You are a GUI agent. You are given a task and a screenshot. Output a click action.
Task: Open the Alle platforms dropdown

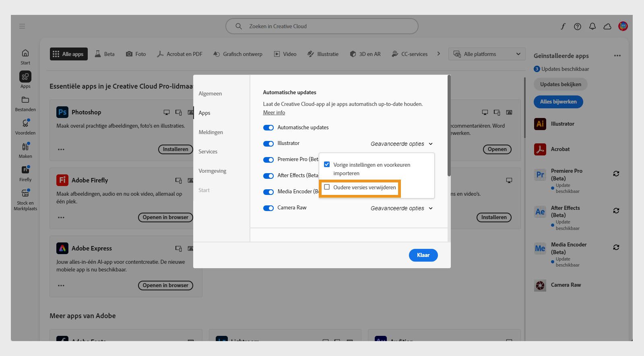click(x=487, y=54)
